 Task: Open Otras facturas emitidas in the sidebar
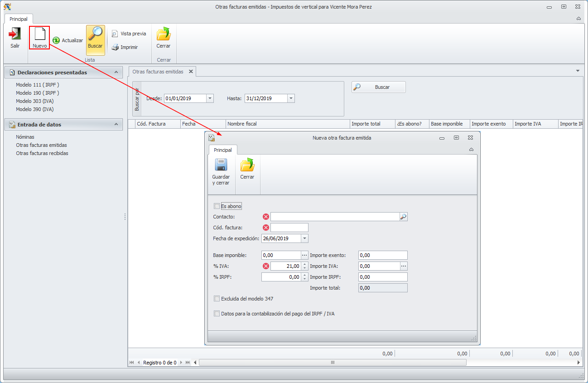42,145
